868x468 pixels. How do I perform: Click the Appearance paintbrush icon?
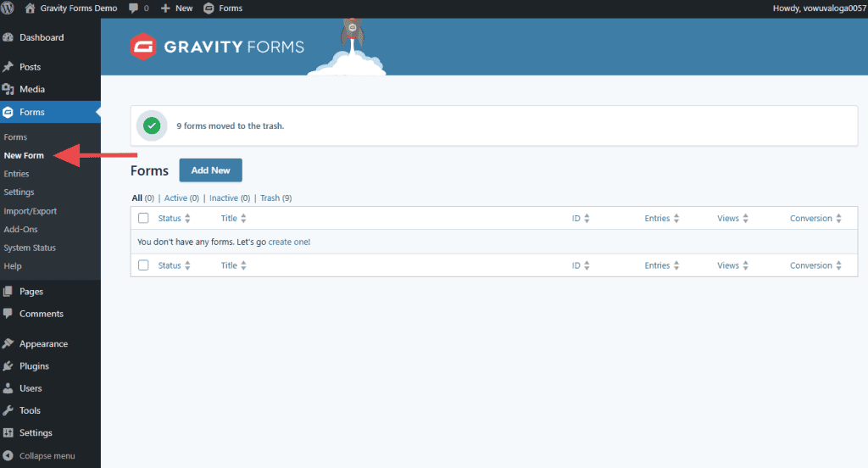pos(8,343)
